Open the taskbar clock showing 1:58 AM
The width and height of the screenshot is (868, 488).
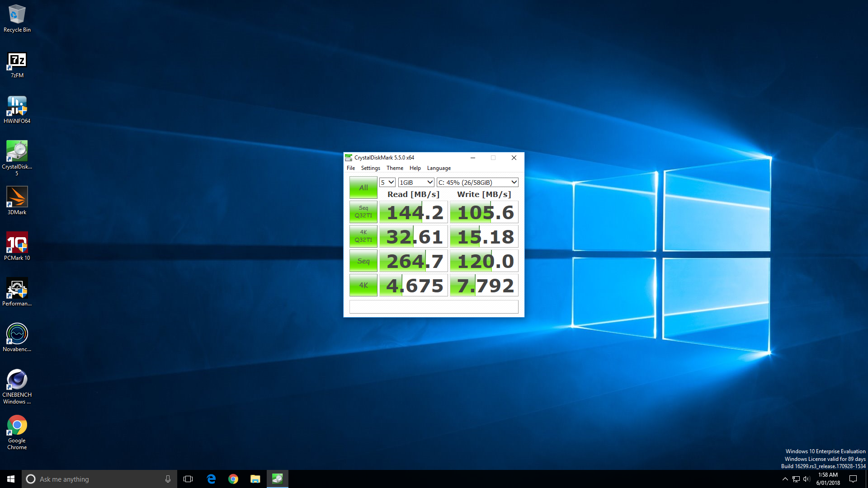828,479
